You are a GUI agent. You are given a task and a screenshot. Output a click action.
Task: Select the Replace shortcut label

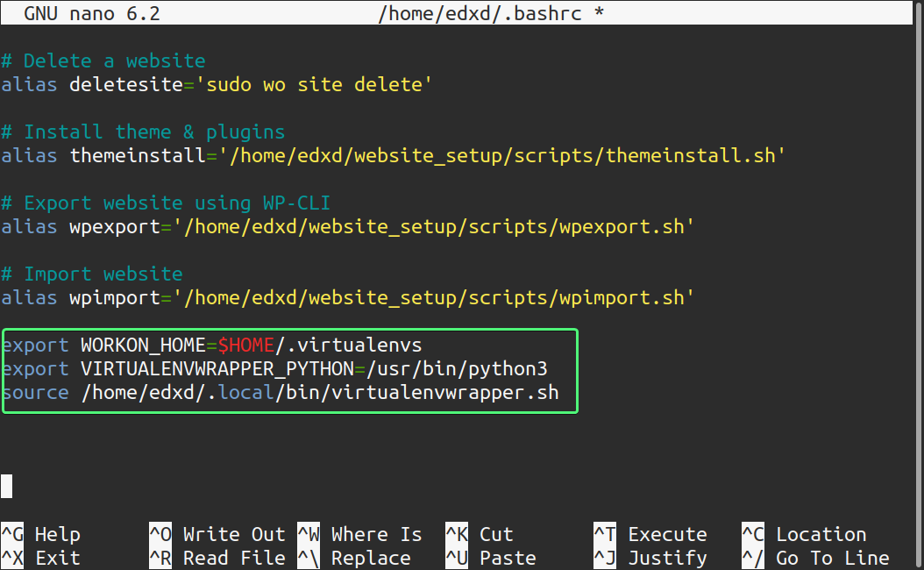(x=371, y=557)
